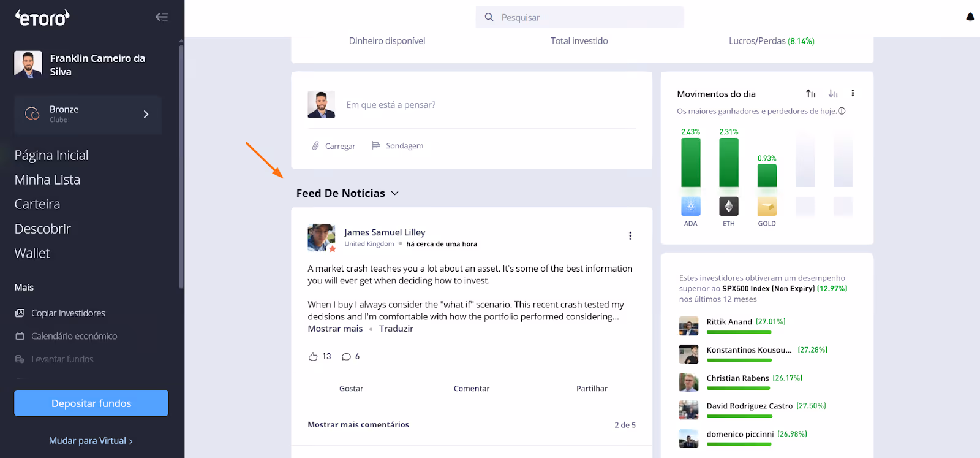This screenshot has width=980, height=458.
Task: Click Levantar fundos menu item
Action: pos(62,359)
